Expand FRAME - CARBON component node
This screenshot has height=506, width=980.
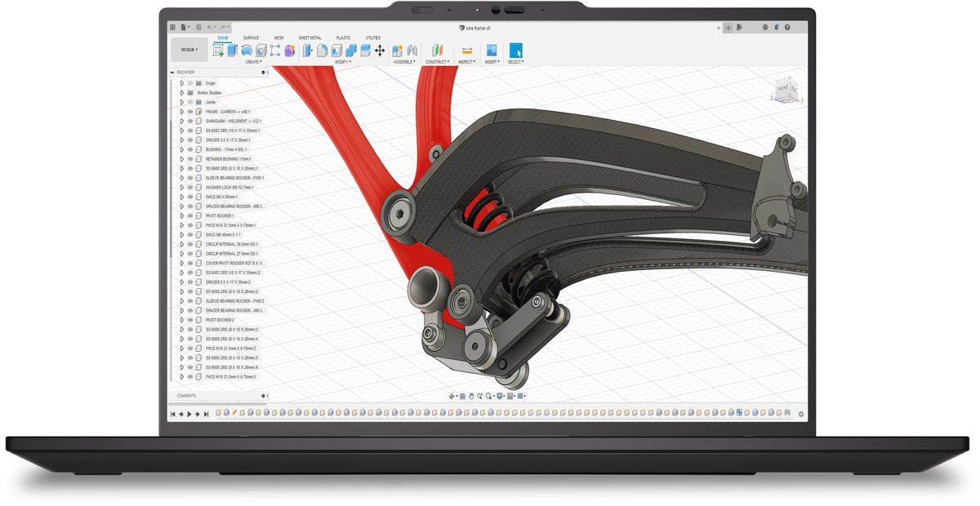pos(182,112)
